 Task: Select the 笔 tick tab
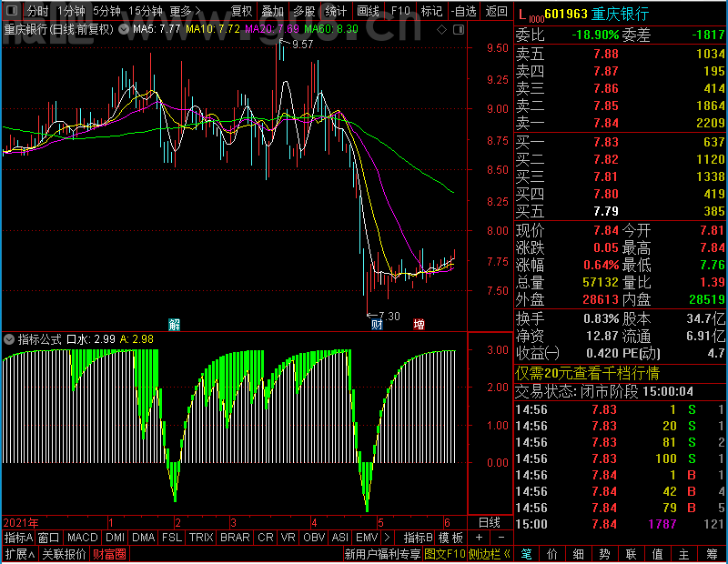(x=526, y=554)
